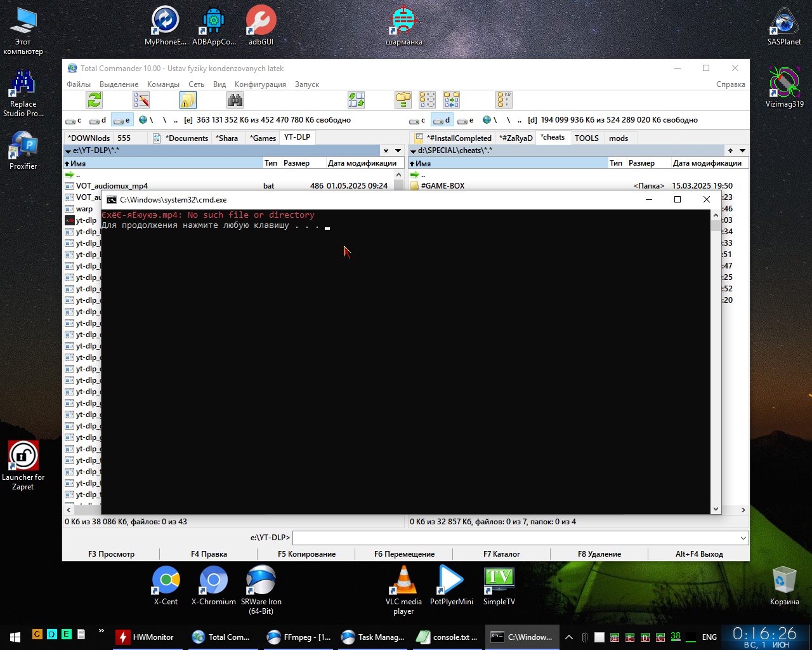Select drive d in left panel
Viewport: 812px width, 650px height.
[x=98, y=120]
